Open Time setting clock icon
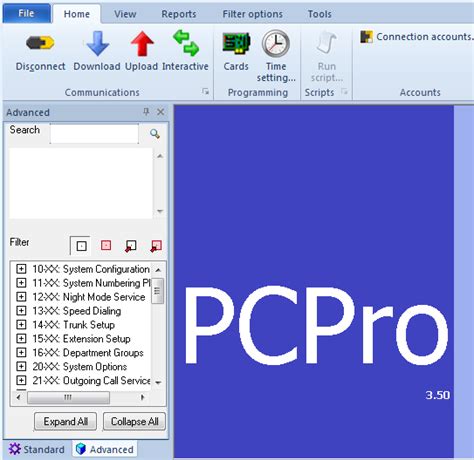 (276, 43)
